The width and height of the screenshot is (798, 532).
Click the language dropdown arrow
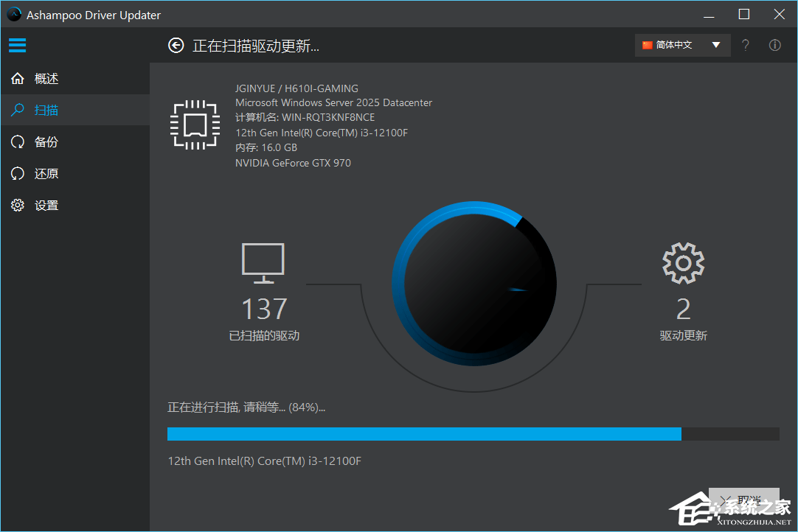click(715, 45)
